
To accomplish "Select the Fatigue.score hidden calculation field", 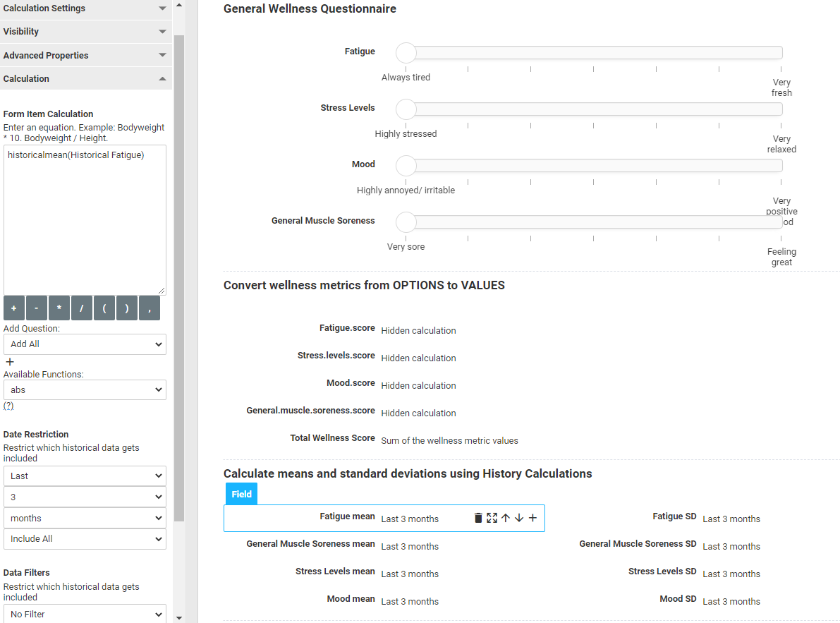I will (x=530, y=329).
